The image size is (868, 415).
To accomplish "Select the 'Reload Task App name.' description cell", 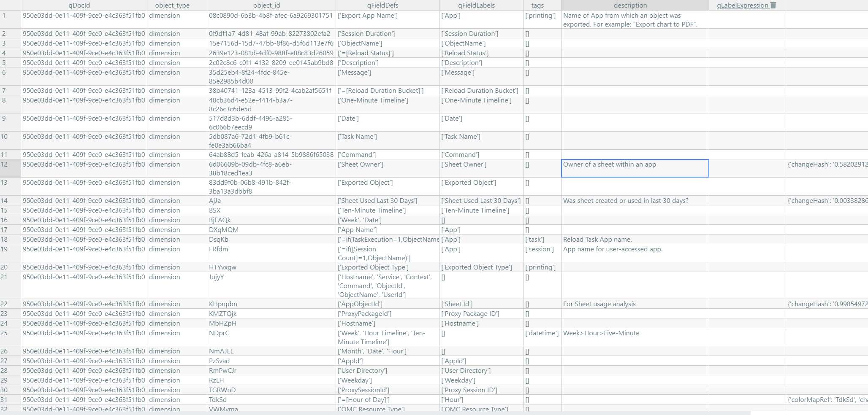I will [x=635, y=239].
